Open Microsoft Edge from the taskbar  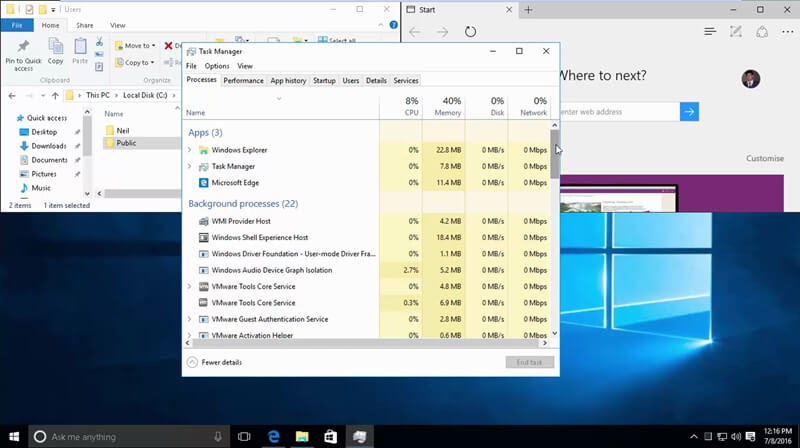tap(273, 437)
